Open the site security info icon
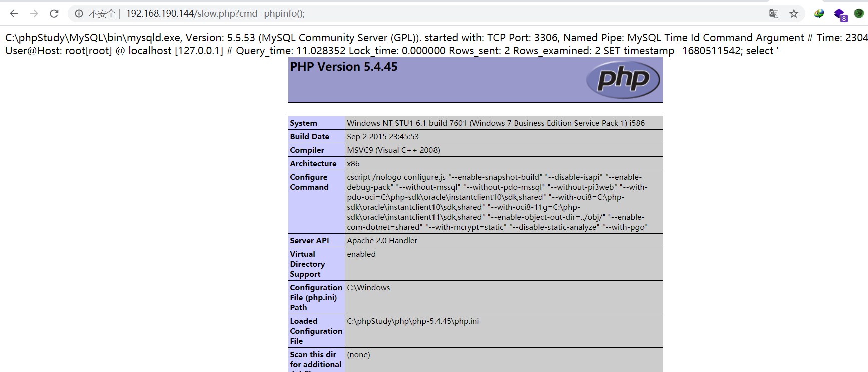Screen dimensions: 868x372 pyautogui.click(x=79, y=14)
